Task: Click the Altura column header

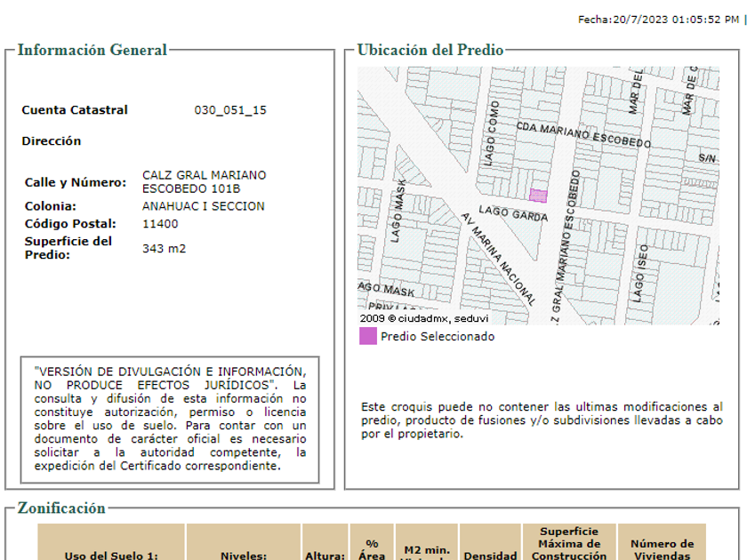Action: tap(325, 543)
